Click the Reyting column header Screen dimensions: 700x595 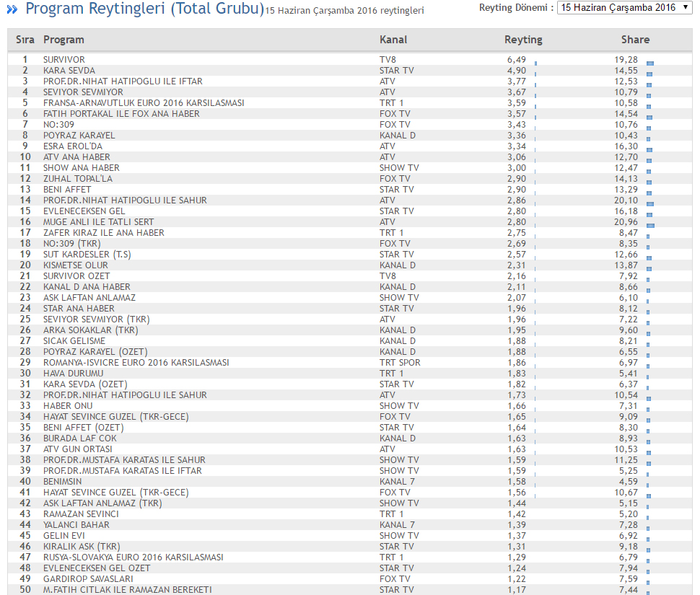click(523, 40)
